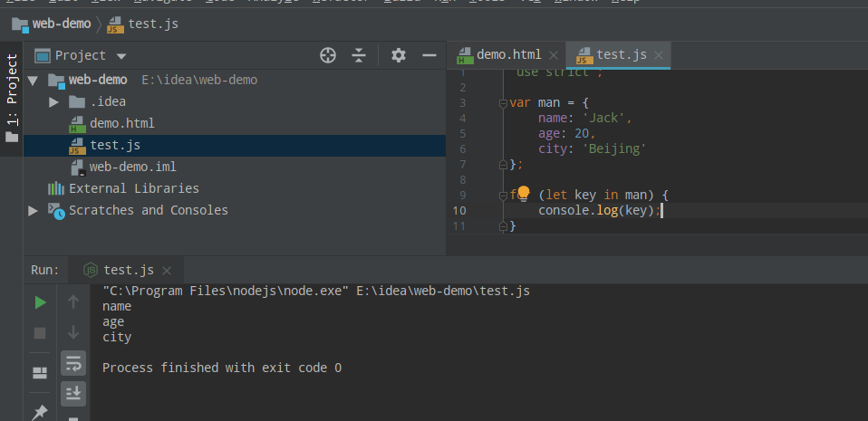Toggle scroll to end in console

click(73, 393)
